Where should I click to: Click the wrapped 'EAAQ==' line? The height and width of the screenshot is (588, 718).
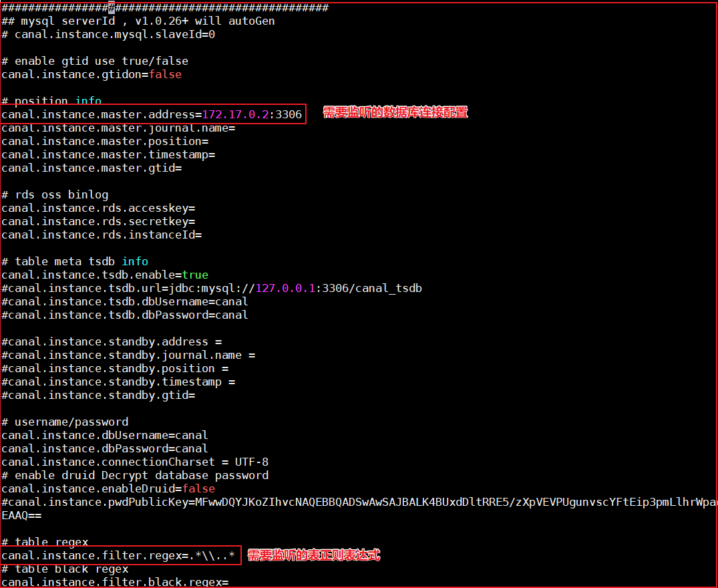[21, 515]
